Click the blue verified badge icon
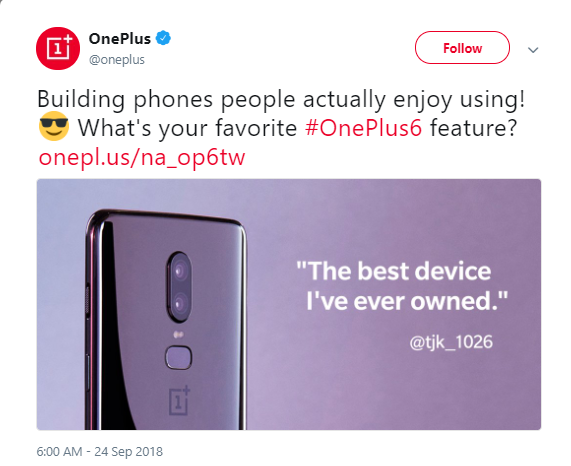Viewport: 571px width, 466px height. [x=164, y=38]
